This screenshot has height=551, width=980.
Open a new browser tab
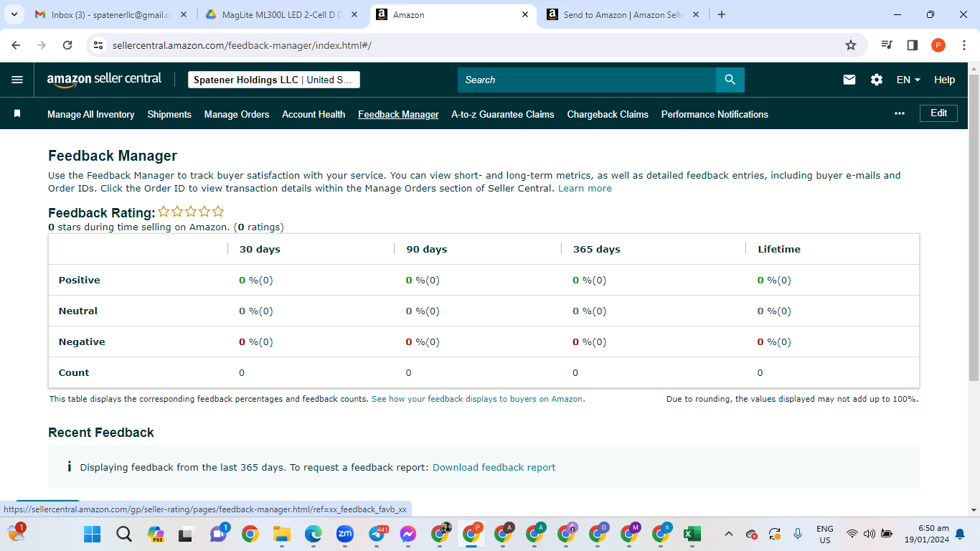tap(722, 14)
